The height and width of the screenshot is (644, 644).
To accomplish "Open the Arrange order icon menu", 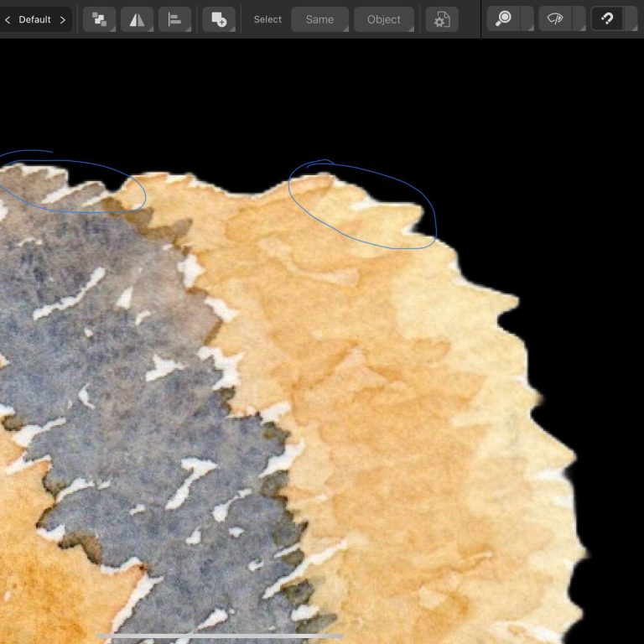I will click(99, 19).
